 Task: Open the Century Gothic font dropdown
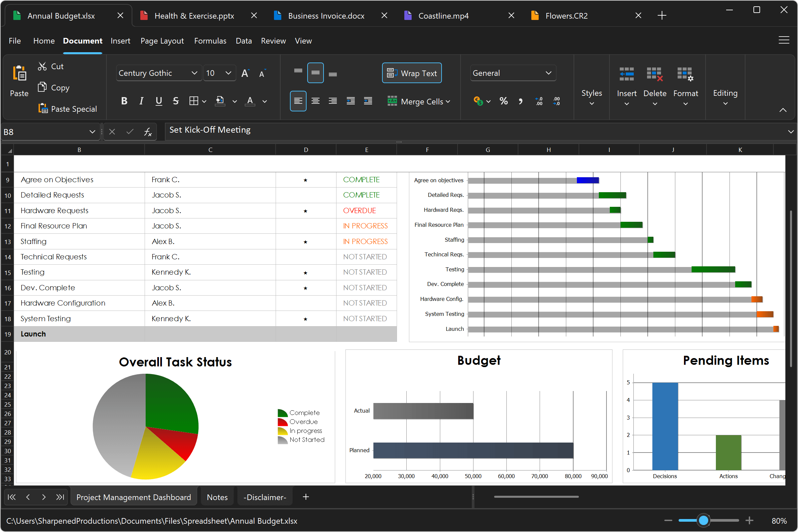tap(194, 72)
